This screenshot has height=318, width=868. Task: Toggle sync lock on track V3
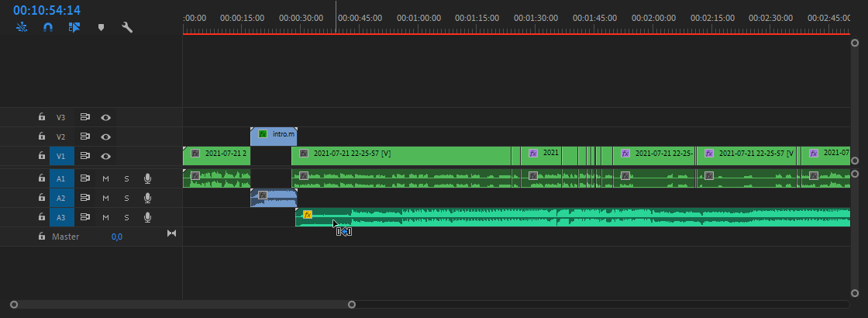click(84, 117)
